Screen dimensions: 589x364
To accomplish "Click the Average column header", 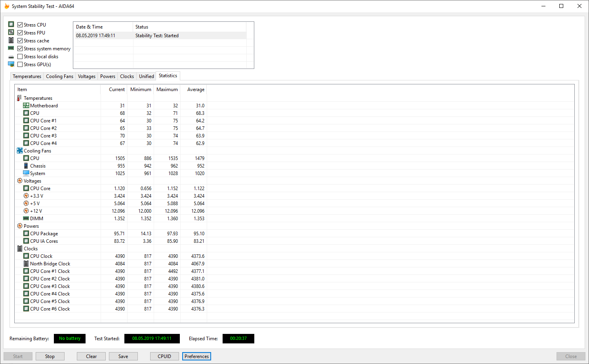I will pyautogui.click(x=194, y=90).
